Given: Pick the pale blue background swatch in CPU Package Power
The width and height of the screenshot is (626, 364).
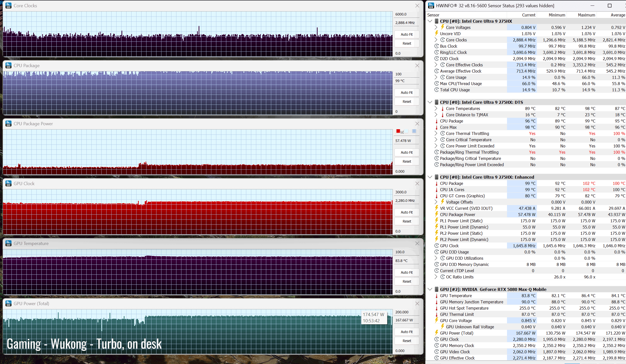Looking at the screenshot, I should tap(406, 131).
